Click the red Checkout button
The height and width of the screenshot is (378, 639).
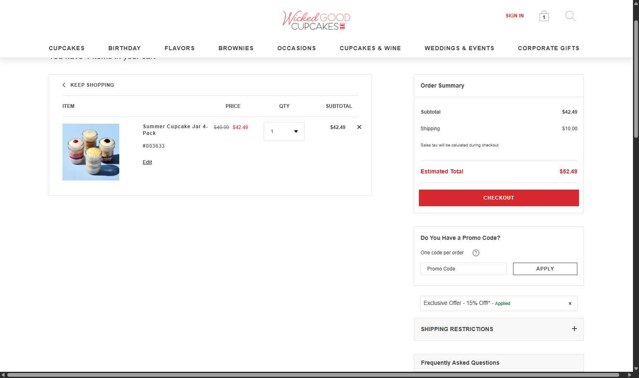tap(499, 198)
